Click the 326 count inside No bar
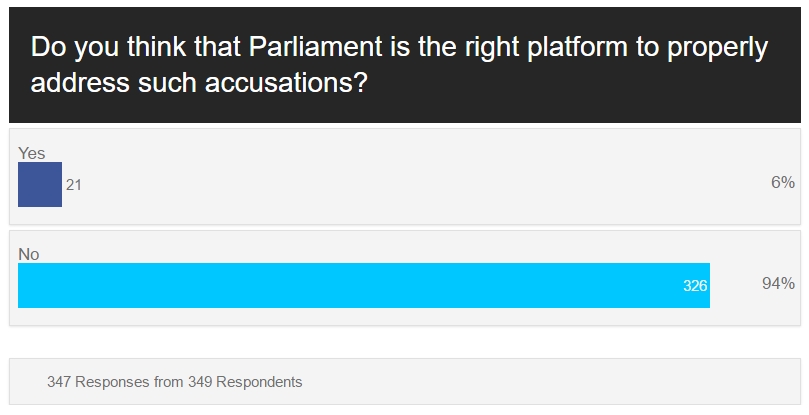This screenshot has width=809, height=415. pyautogui.click(x=695, y=285)
